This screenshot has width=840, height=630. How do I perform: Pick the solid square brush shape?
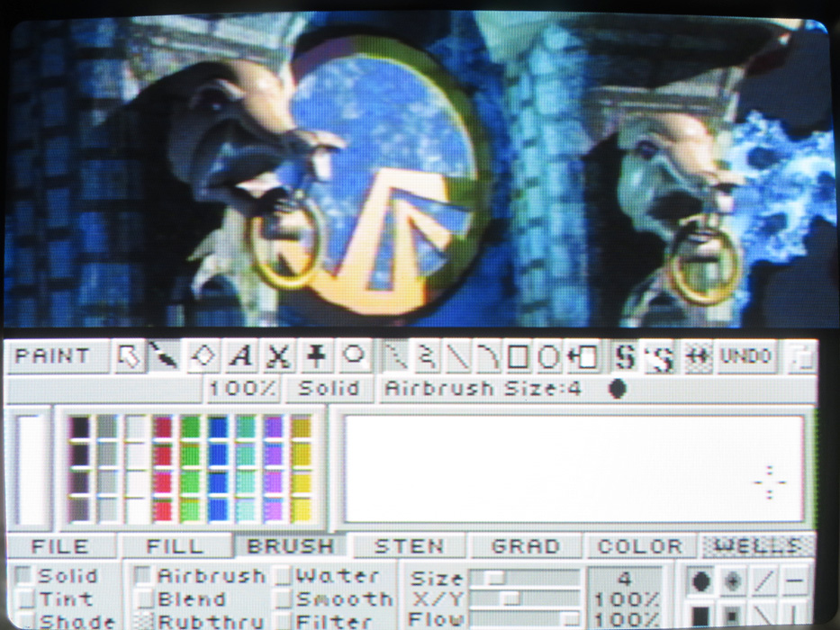point(700,615)
